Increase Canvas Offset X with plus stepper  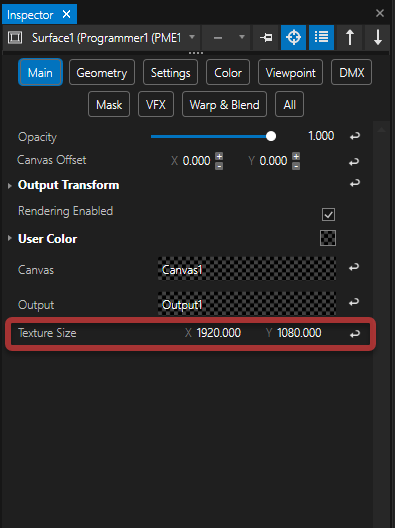pyautogui.click(x=219, y=156)
